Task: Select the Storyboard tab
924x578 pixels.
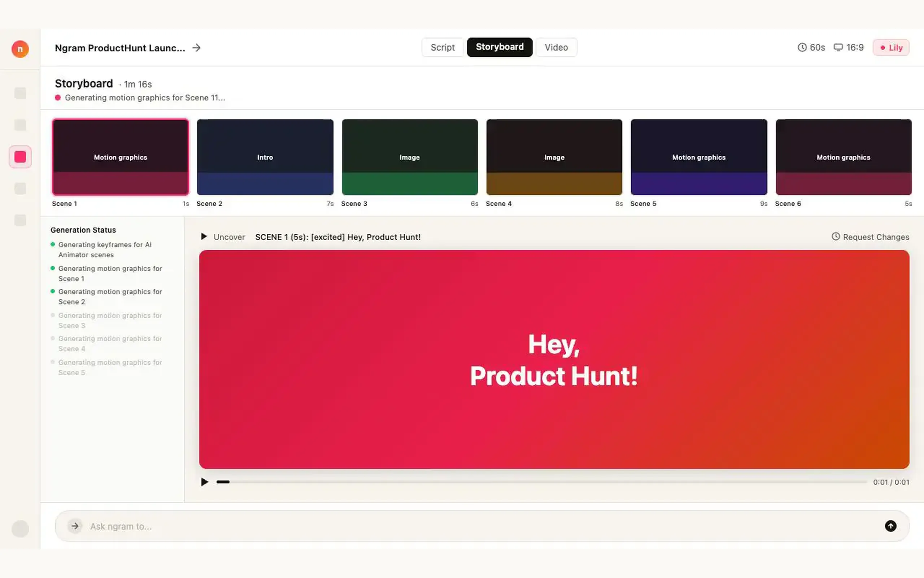Action: click(x=500, y=47)
